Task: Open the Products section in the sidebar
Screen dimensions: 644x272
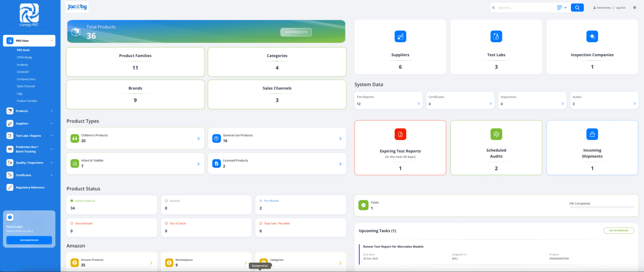Action: [x=9, y=111]
